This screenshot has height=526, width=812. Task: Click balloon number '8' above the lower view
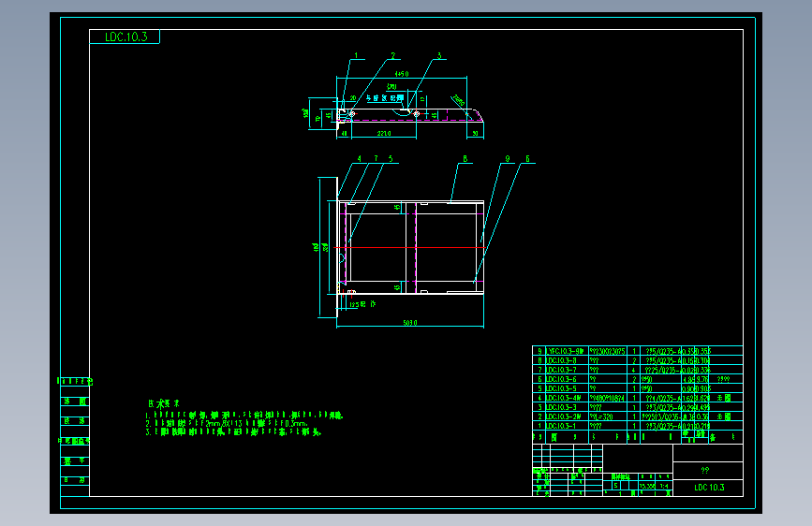coord(465,159)
